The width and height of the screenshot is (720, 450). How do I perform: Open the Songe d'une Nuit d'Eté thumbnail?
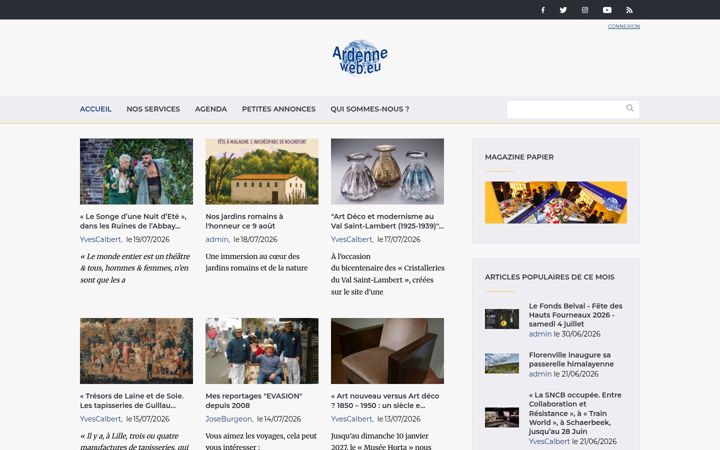[136, 171]
